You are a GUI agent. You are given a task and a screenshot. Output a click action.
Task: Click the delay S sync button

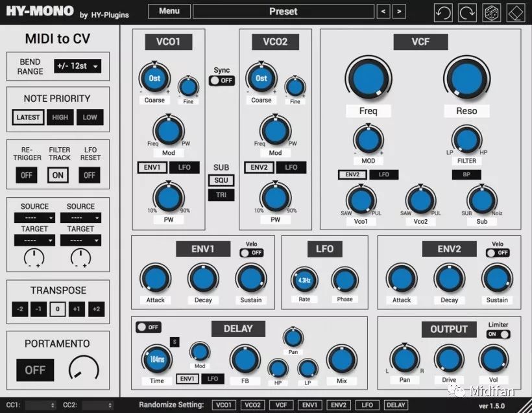(x=175, y=342)
